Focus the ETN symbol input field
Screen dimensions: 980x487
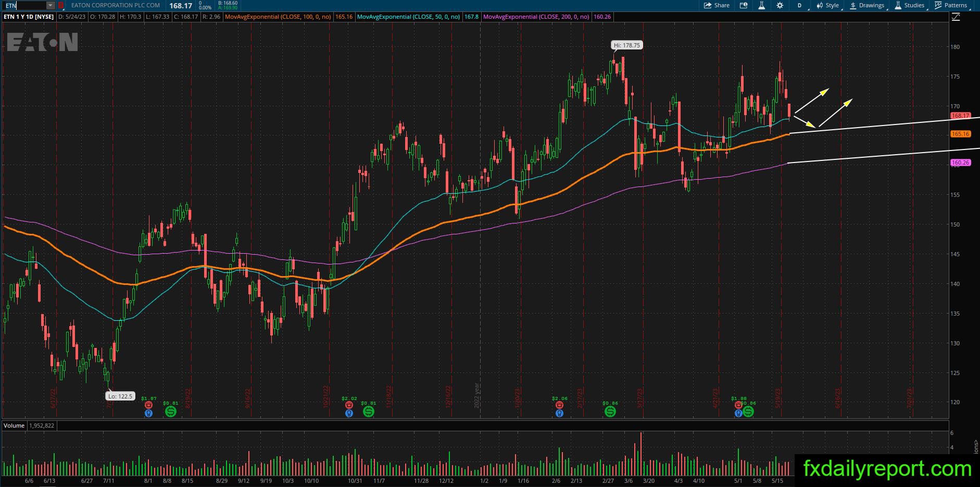coord(24,5)
